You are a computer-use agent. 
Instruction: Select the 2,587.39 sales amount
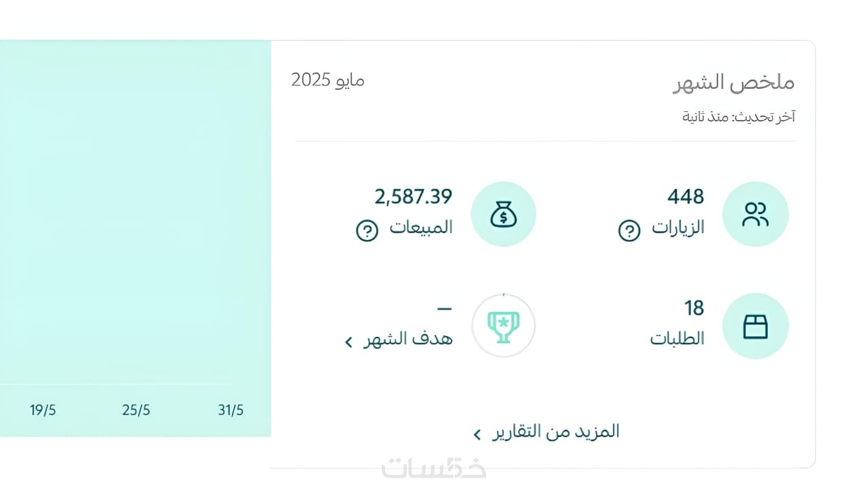point(413,197)
